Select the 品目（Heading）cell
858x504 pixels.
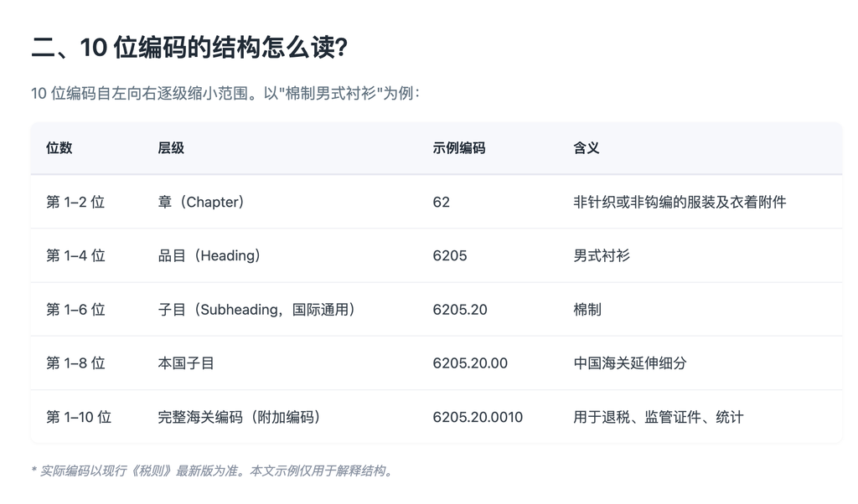tap(209, 256)
